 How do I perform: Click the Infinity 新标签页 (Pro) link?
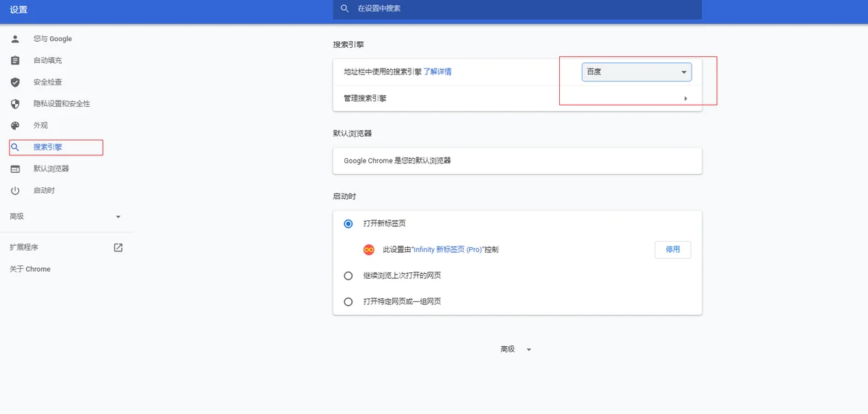pos(448,250)
